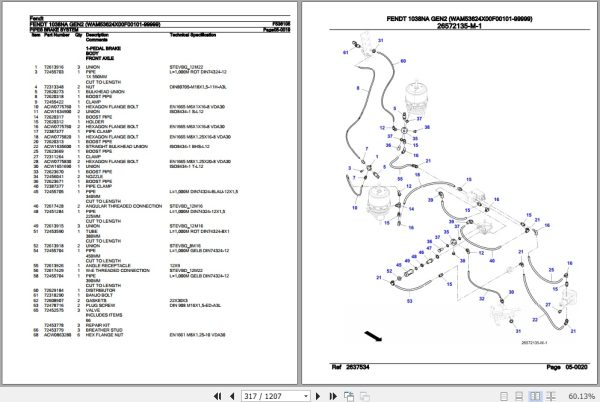Enable continuous scrolling page view
The image size is (600, 402).
tap(519, 396)
